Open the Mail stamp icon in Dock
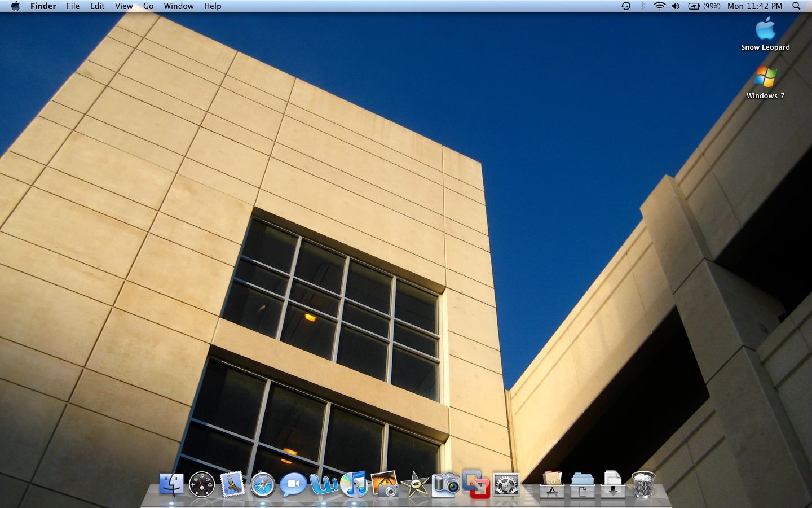The image size is (812, 508). [x=232, y=484]
